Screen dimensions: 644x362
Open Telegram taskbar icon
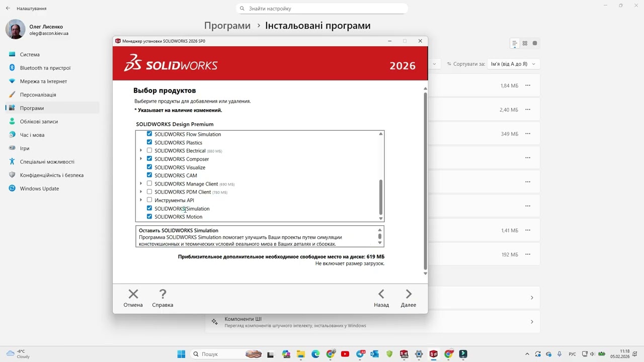tap(360, 354)
